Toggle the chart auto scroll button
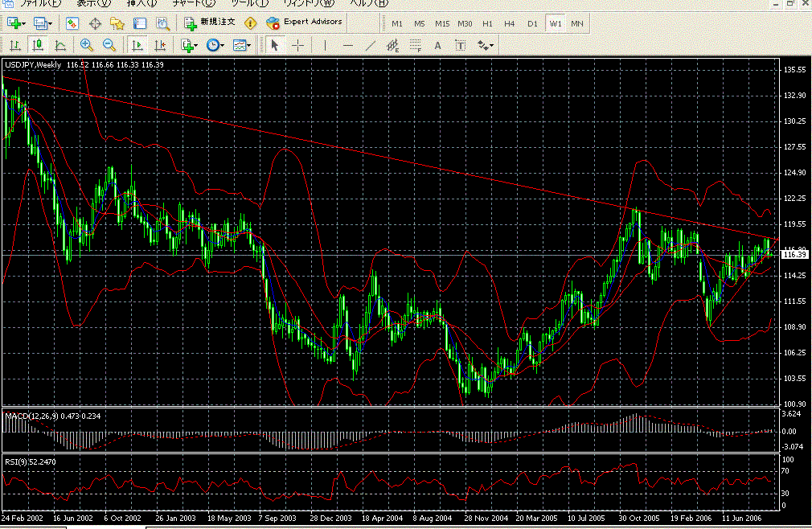The height and width of the screenshot is (529, 812). point(137,46)
